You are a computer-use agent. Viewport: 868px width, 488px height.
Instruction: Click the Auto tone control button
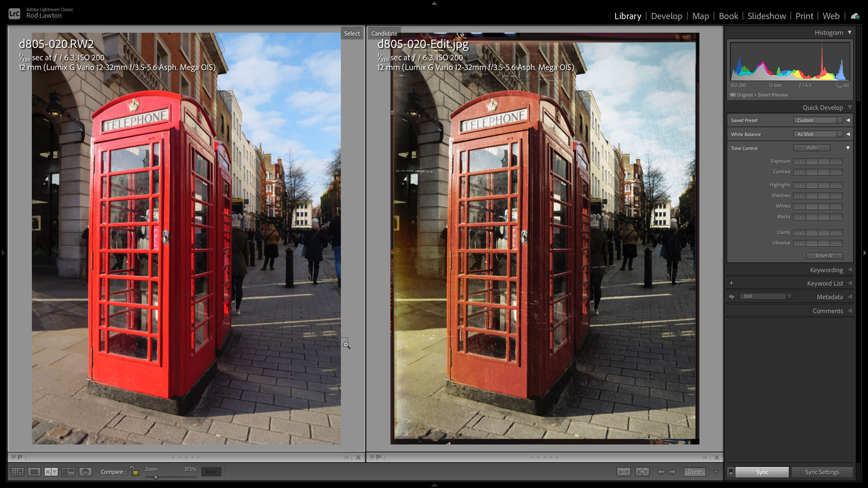(x=812, y=148)
